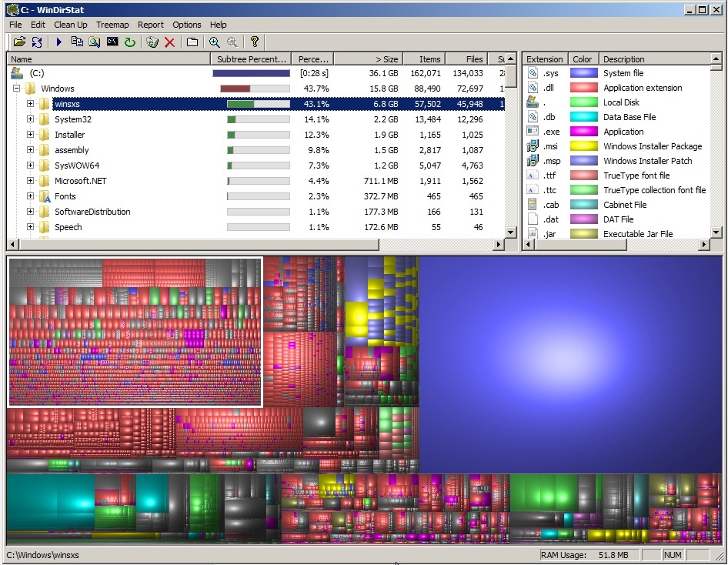Open the File menu

coord(15,25)
